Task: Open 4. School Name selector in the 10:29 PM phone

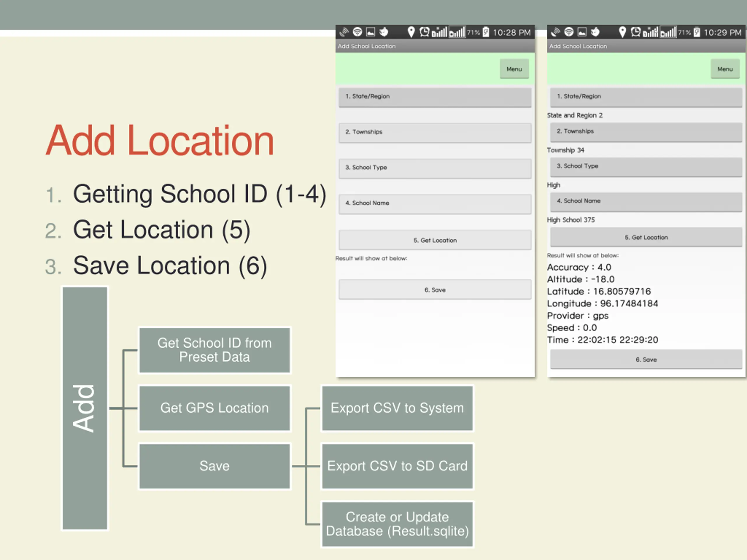Action: pyautogui.click(x=646, y=202)
